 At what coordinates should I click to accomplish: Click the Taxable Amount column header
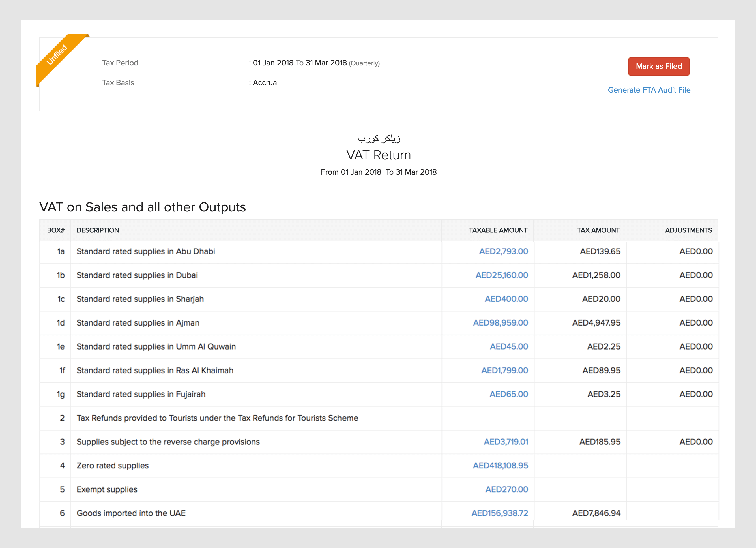point(498,230)
